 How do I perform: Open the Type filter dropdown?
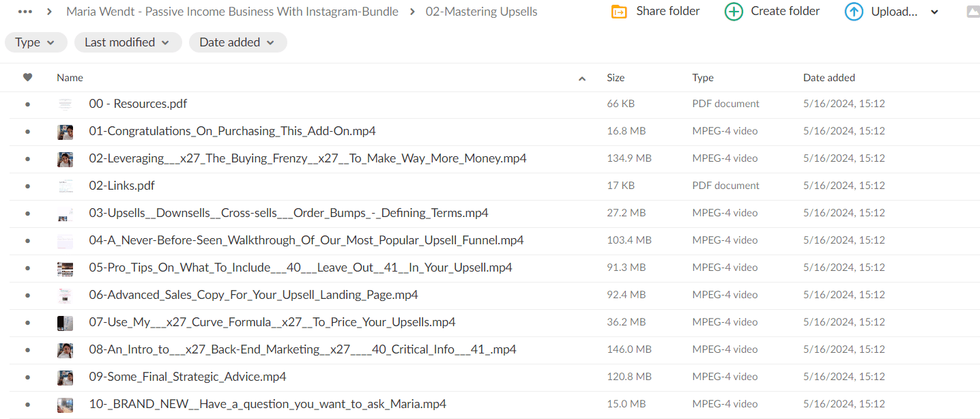35,42
